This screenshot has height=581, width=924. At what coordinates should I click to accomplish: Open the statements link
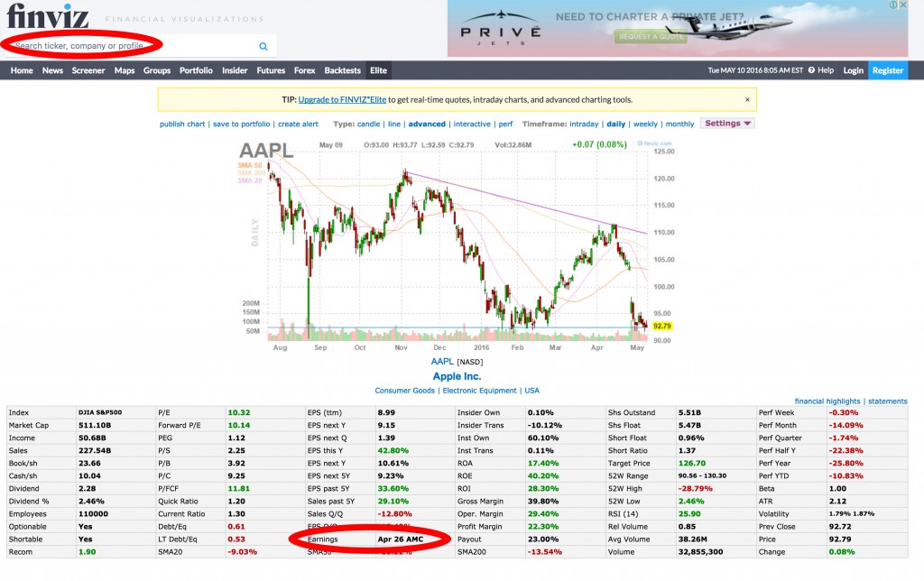click(x=888, y=401)
